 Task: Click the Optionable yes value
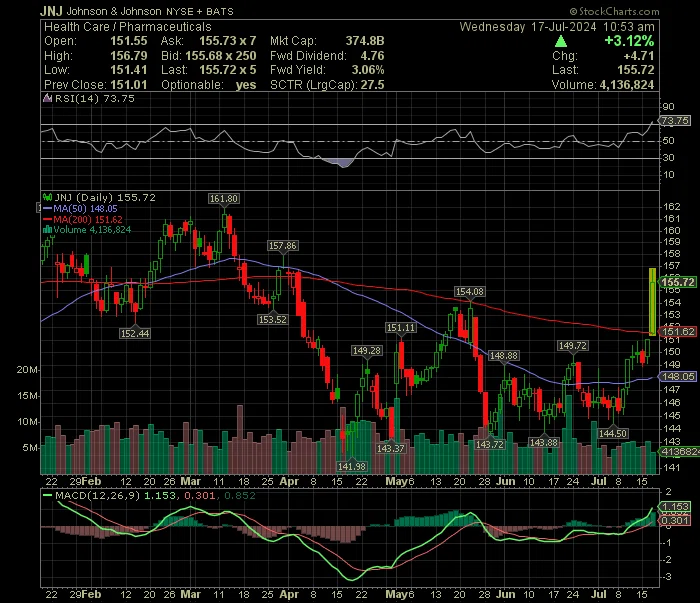[x=246, y=85]
